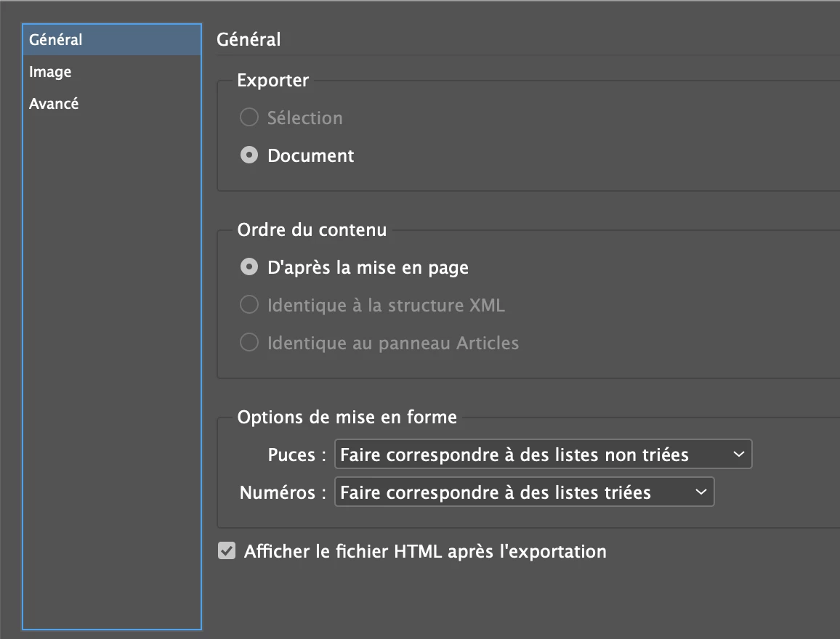Screen dimensions: 840x639
Task: Open the Image category in sidebar
Action: pyautogui.click(x=50, y=72)
